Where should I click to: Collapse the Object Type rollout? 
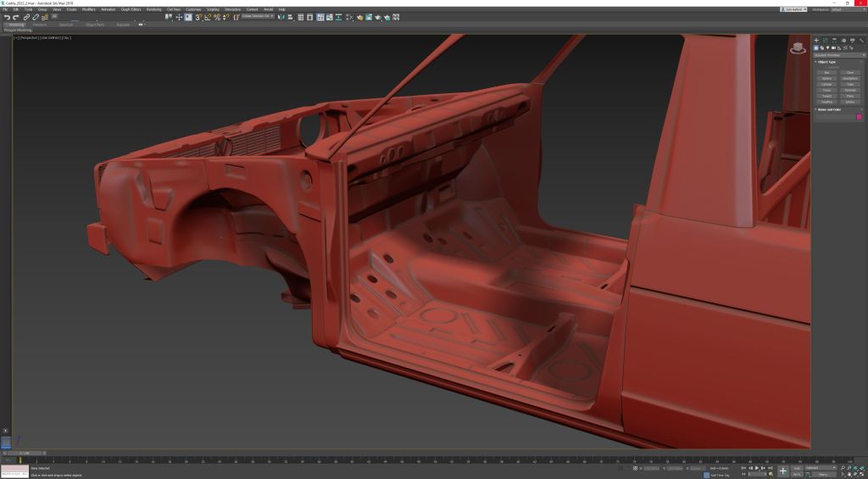(826, 62)
